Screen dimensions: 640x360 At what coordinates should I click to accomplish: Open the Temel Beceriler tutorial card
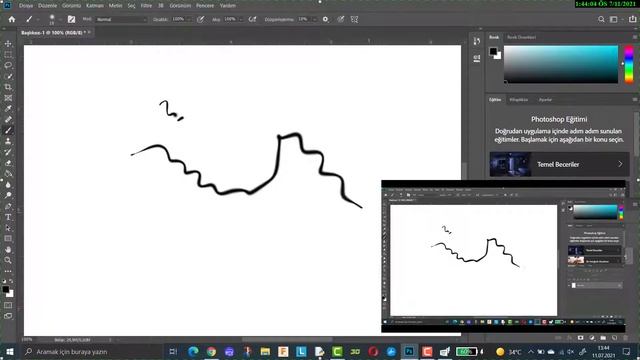pyautogui.click(x=559, y=164)
